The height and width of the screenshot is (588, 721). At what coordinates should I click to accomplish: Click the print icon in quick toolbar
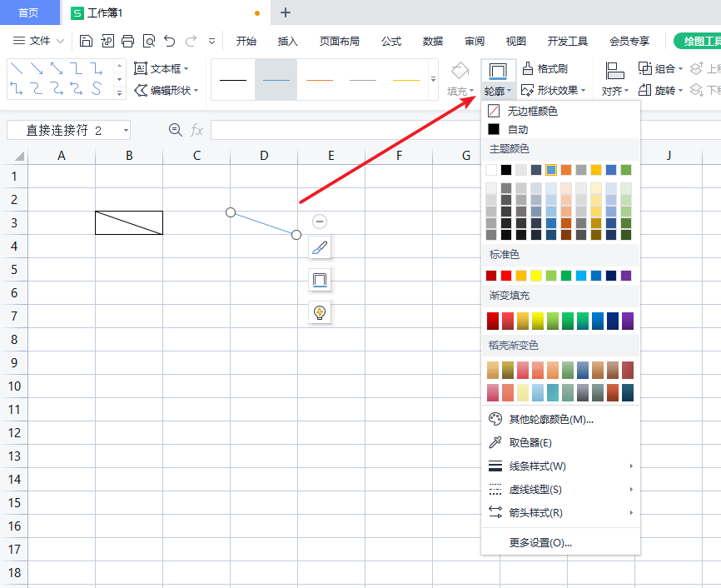point(127,41)
